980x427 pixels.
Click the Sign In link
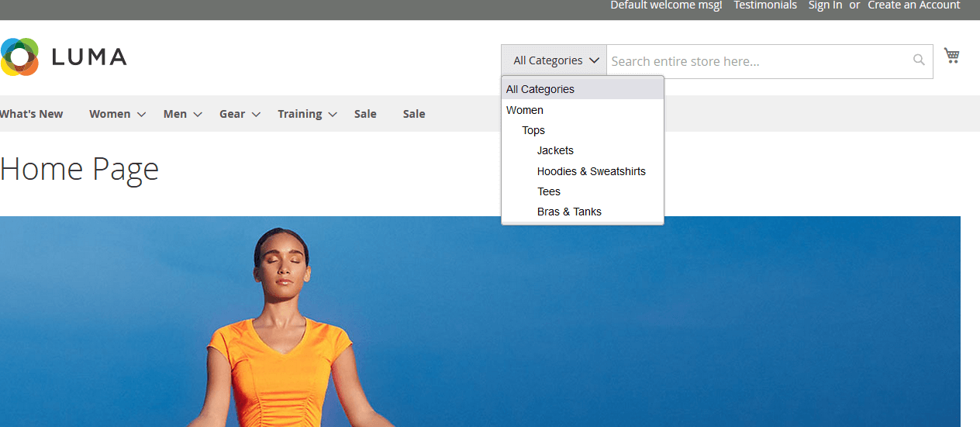tap(825, 5)
